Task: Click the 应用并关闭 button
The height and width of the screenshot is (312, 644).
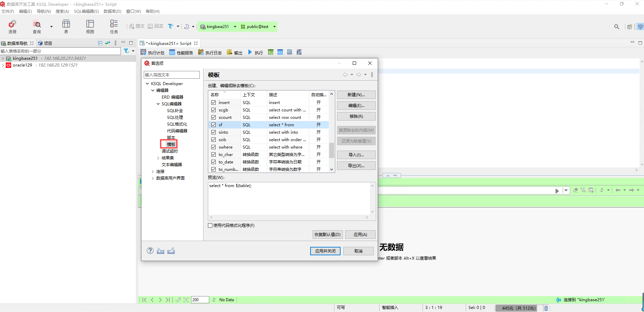Action: (325, 251)
